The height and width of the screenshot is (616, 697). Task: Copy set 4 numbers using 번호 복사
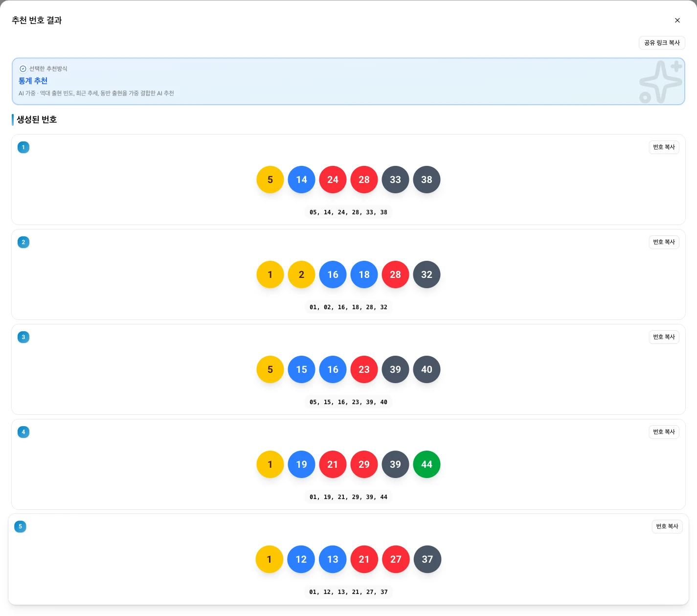pyautogui.click(x=664, y=432)
